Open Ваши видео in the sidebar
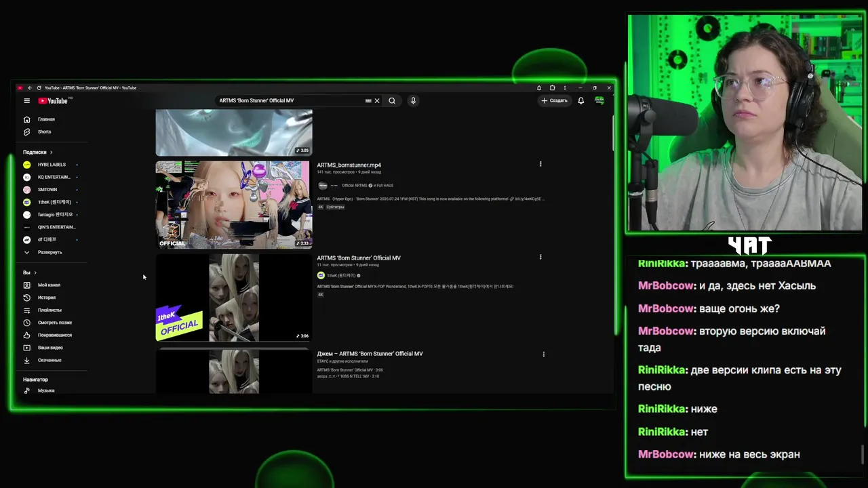868x488 pixels. tap(50, 348)
